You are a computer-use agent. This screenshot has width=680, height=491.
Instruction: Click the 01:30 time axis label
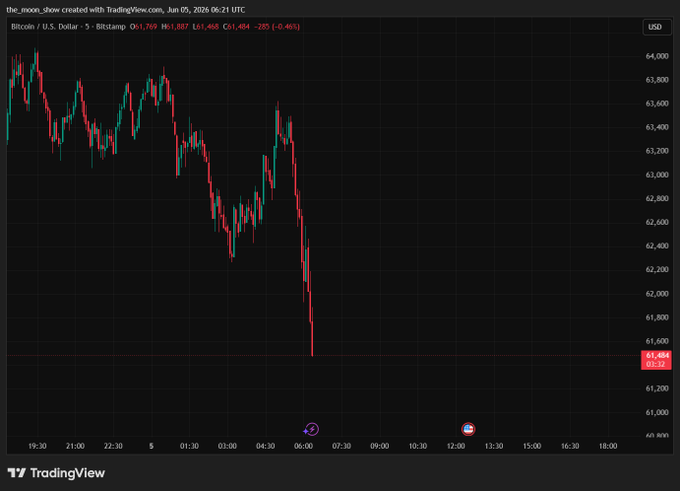point(189,446)
